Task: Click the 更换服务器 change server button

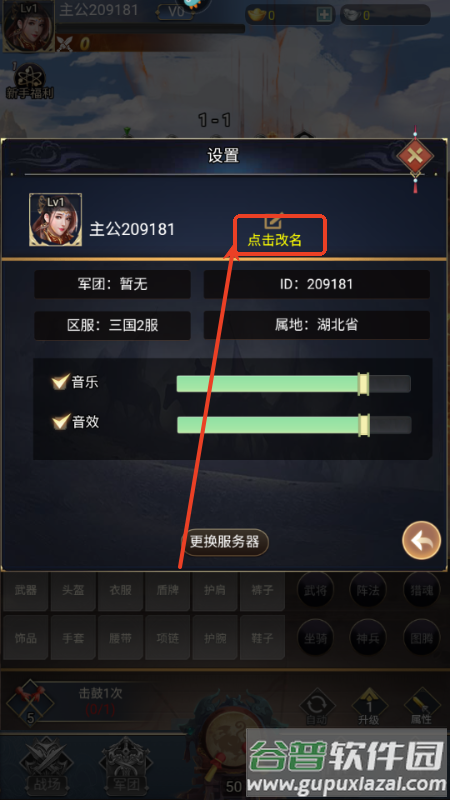Action: 225,542
